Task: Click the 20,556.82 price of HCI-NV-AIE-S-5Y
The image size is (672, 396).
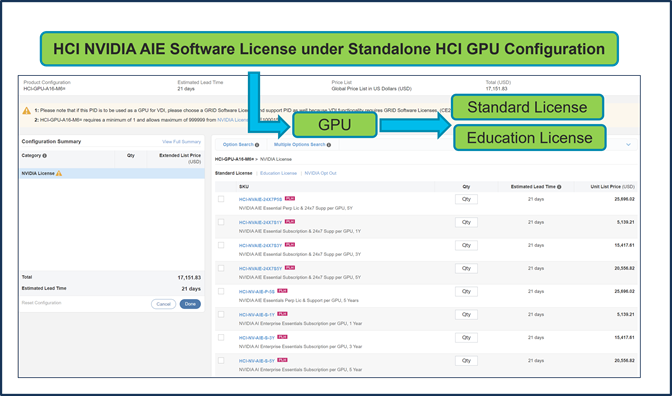Action: click(624, 361)
